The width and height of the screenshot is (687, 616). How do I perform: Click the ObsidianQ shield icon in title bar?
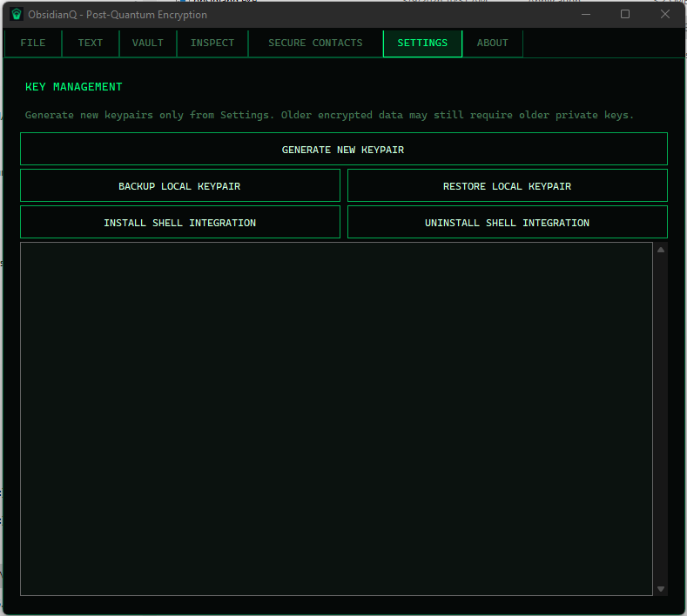(17, 15)
